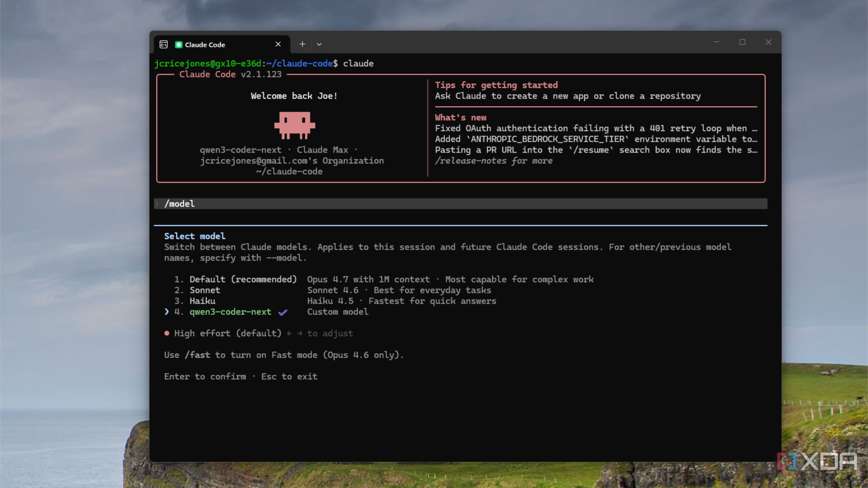868x488 pixels.
Task: Close the terminal window
Action: pyautogui.click(x=768, y=42)
